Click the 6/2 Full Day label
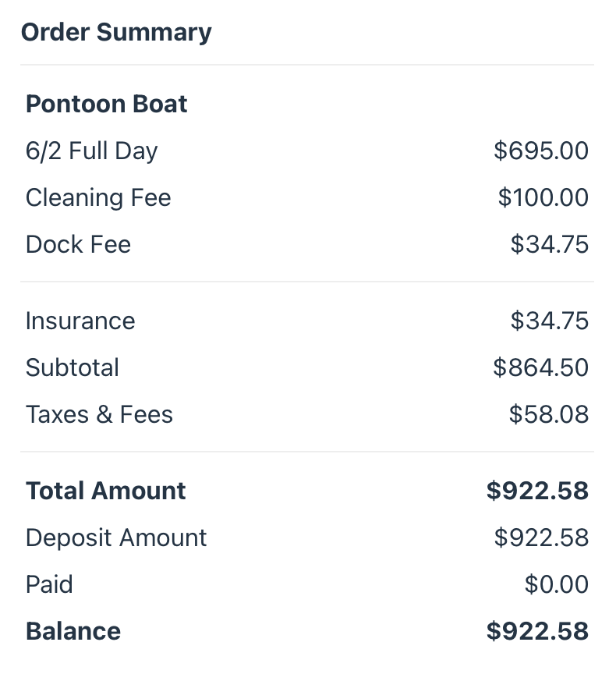 pos(91,151)
